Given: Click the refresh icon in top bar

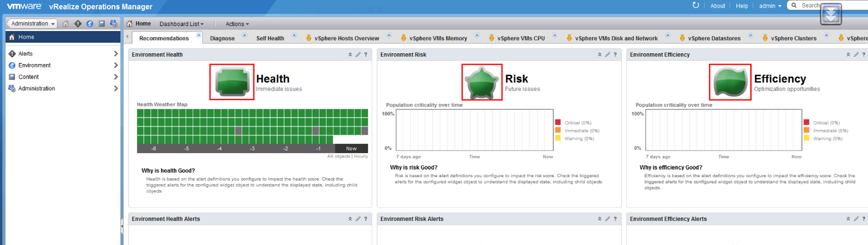Looking at the screenshot, I should pos(695,5).
